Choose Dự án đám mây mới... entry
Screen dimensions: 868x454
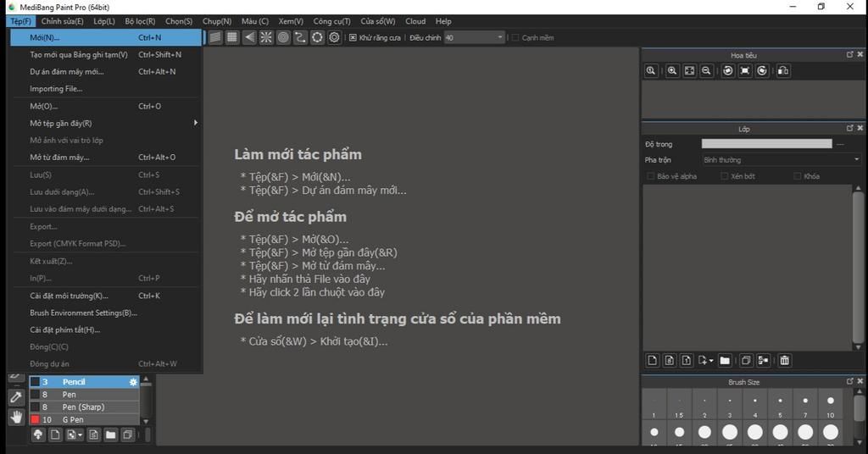pyautogui.click(x=105, y=72)
